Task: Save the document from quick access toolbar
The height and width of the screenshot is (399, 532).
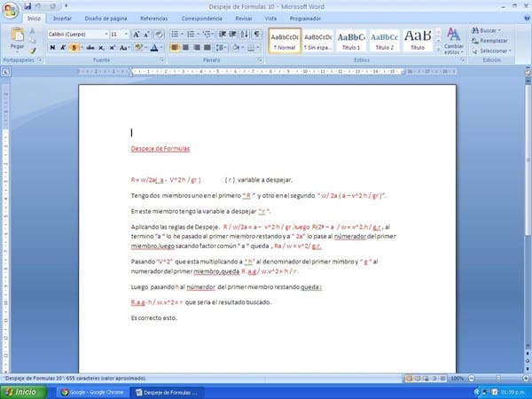Action: [27, 6]
